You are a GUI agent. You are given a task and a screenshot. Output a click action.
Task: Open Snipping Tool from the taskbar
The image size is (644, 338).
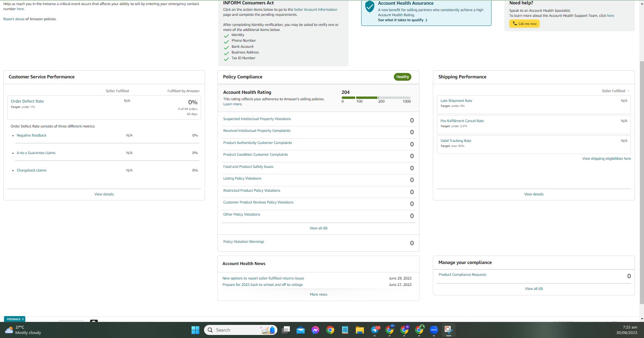coord(448,330)
